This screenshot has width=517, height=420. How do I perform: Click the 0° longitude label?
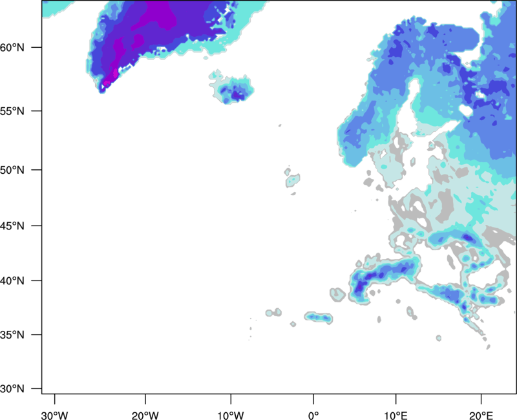point(313,415)
